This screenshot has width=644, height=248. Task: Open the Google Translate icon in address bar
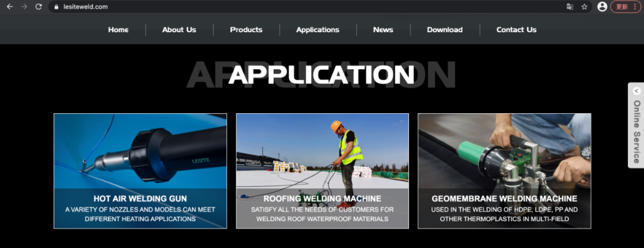click(x=569, y=7)
